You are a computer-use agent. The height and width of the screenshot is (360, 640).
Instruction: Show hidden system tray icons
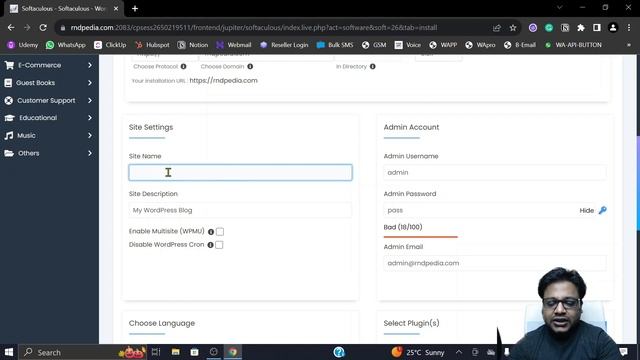click(459, 352)
